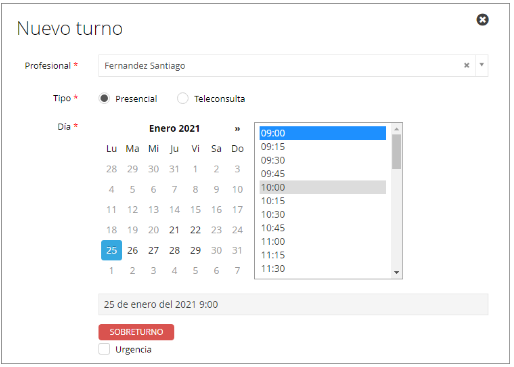Screen dimensions: 514x367
Task: Choose the 09:30 time slot
Action: click(323, 160)
